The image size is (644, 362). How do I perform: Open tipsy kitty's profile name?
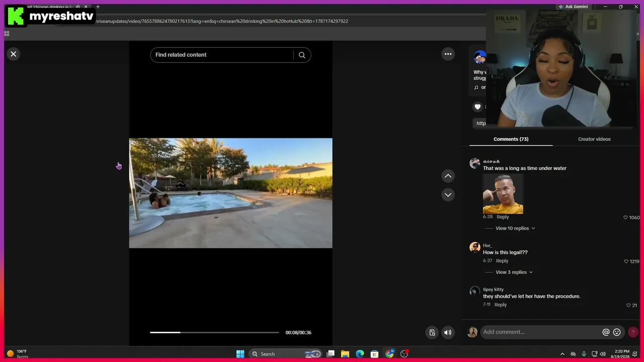click(493, 290)
